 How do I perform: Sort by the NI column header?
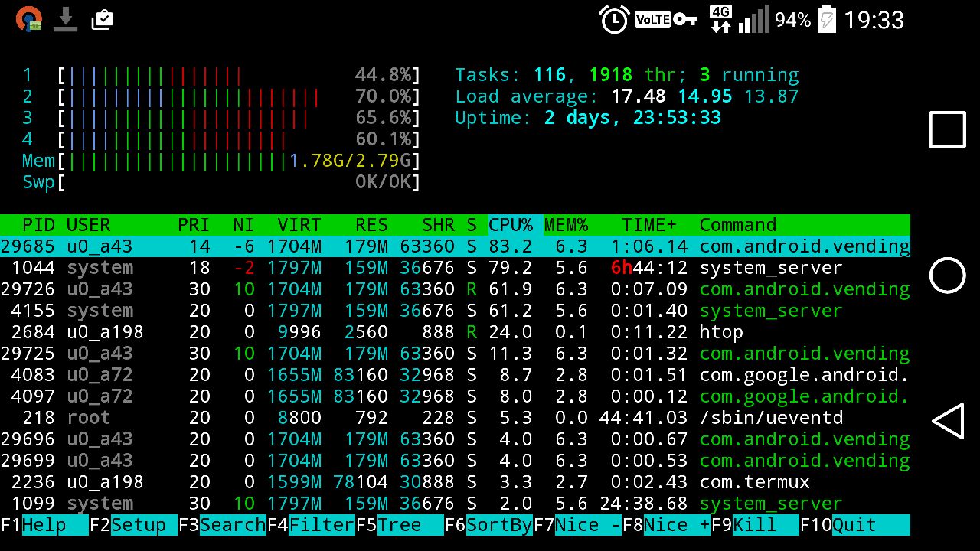tap(243, 225)
